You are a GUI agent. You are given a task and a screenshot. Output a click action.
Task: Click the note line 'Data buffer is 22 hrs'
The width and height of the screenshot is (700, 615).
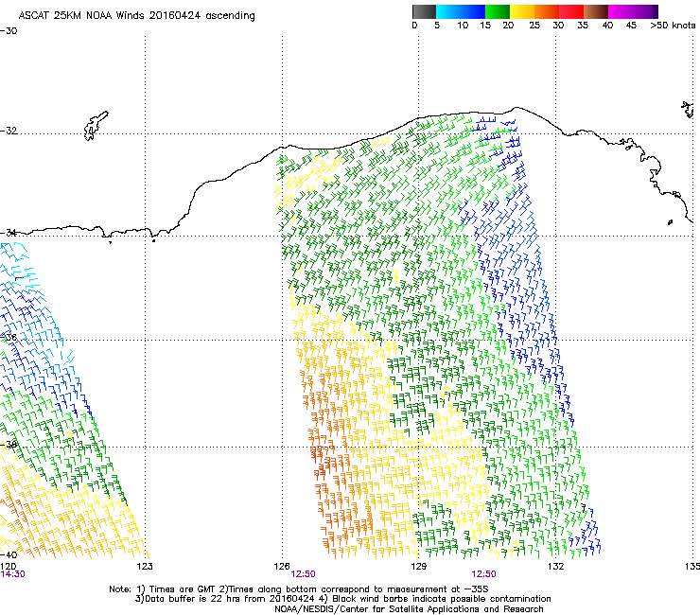[342, 599]
